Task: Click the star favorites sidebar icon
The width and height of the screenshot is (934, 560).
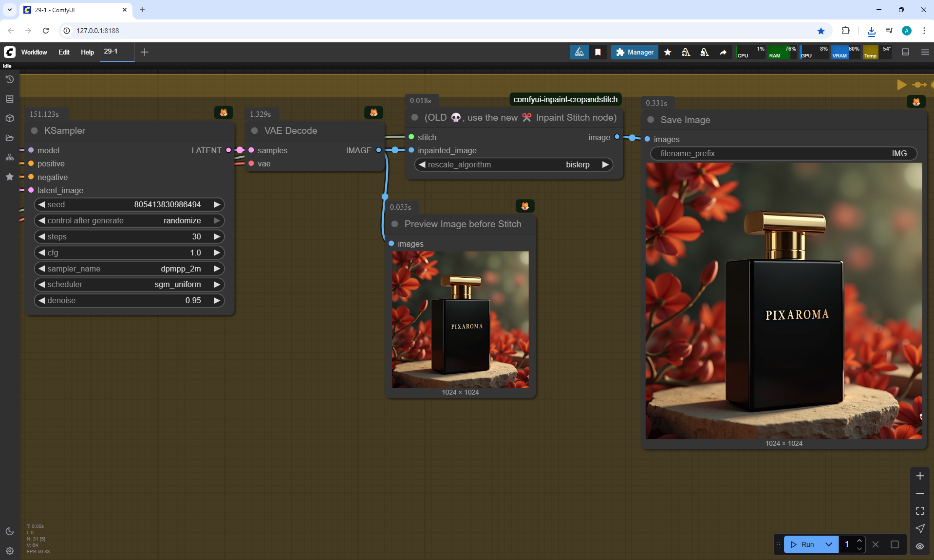Action: [x=9, y=177]
